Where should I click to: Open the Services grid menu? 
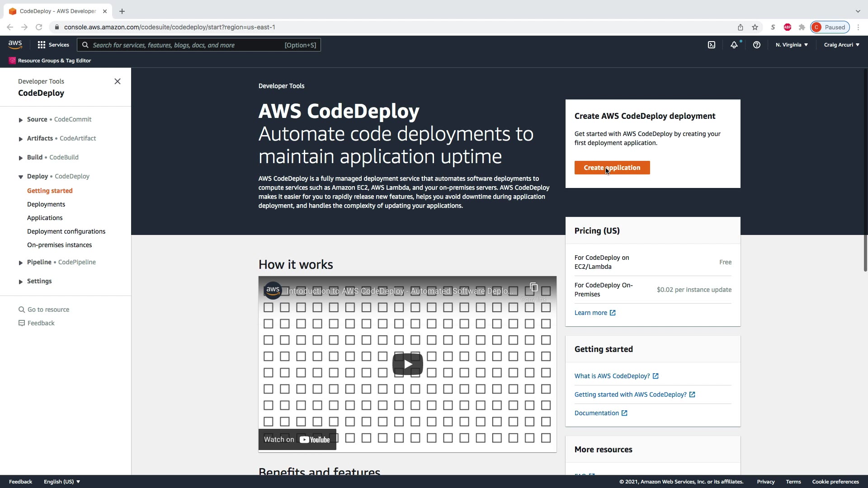click(x=53, y=45)
